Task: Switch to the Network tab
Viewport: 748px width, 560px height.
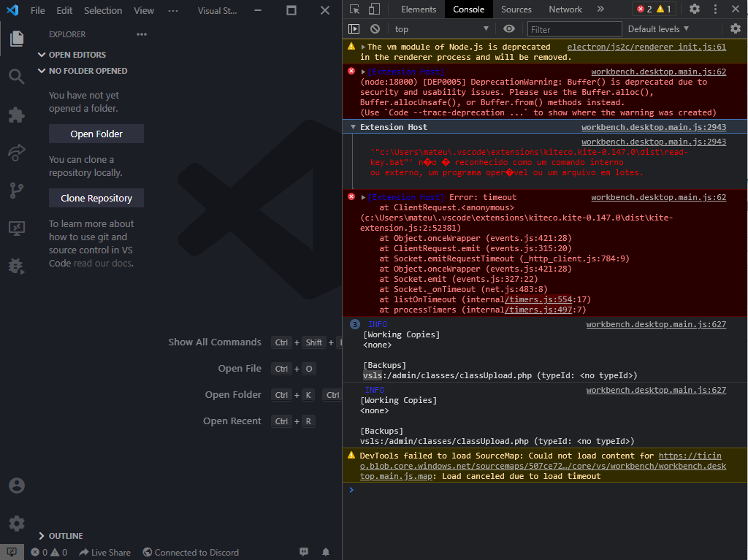Action: coord(565,9)
